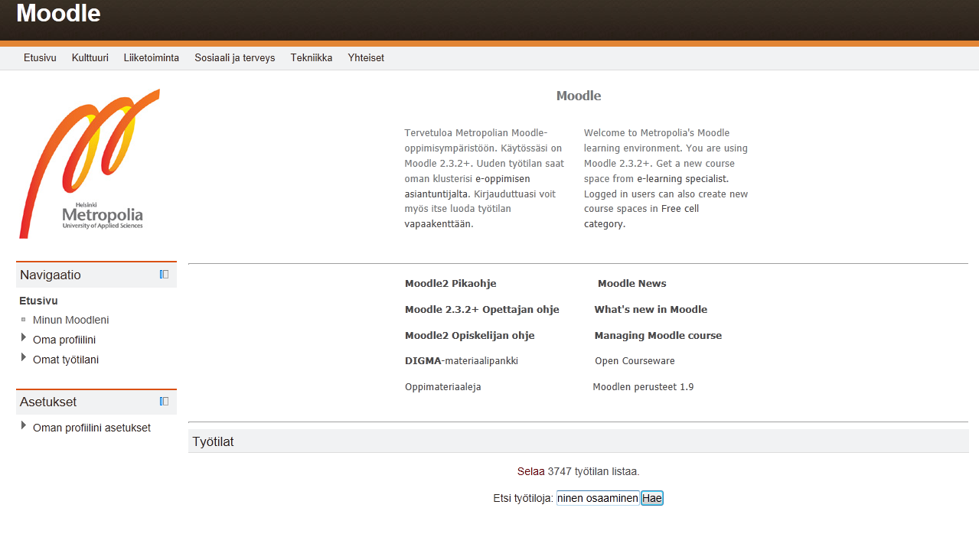Image resolution: width=979 pixels, height=560 pixels.
Task: Open the Moodle News link
Action: 632,284
